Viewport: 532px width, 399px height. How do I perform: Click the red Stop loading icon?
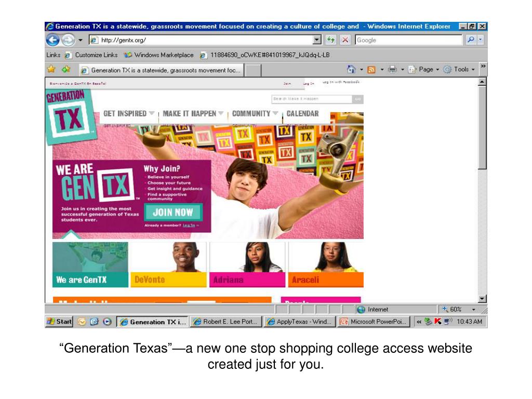tap(345, 40)
